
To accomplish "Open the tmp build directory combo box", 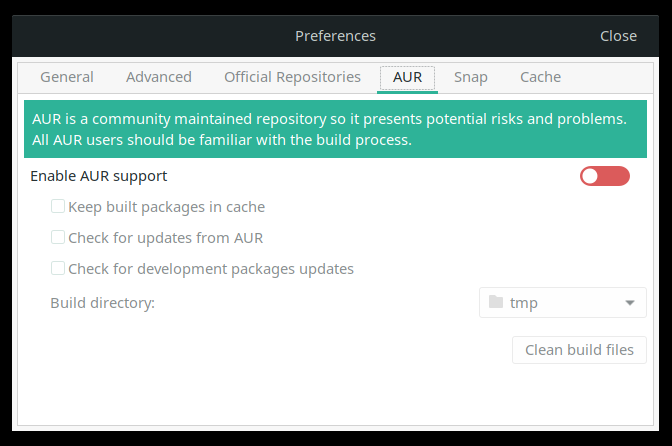I will [x=563, y=302].
